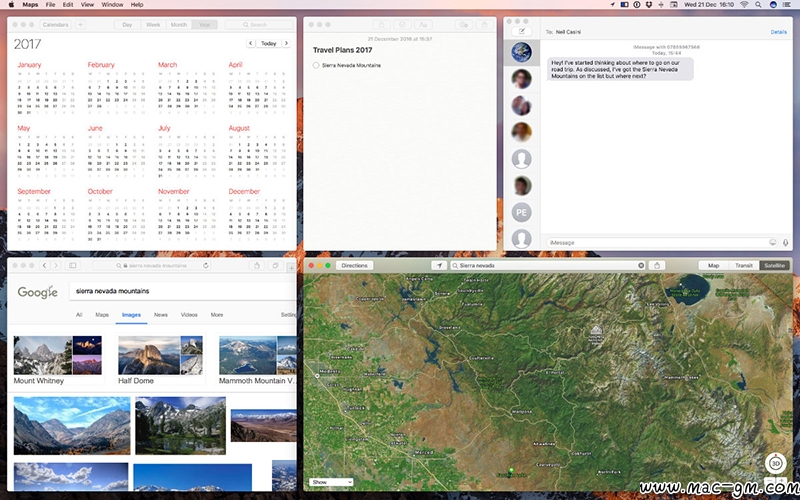Open the Google Videos tab

(x=189, y=315)
